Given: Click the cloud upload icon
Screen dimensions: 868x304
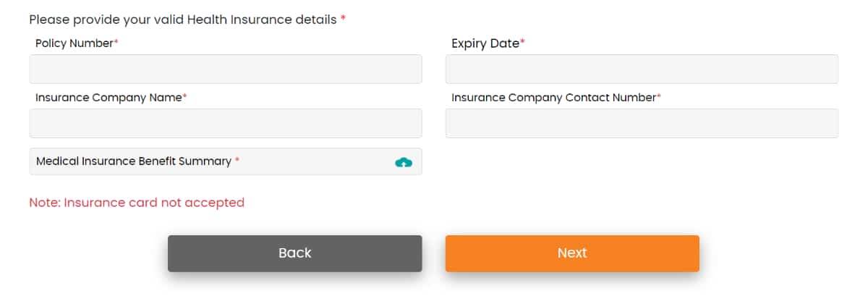Looking at the screenshot, I should point(404,162).
